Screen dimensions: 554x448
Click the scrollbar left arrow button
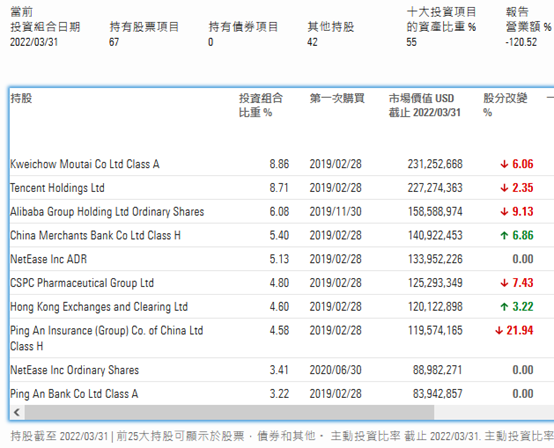tap(17, 412)
